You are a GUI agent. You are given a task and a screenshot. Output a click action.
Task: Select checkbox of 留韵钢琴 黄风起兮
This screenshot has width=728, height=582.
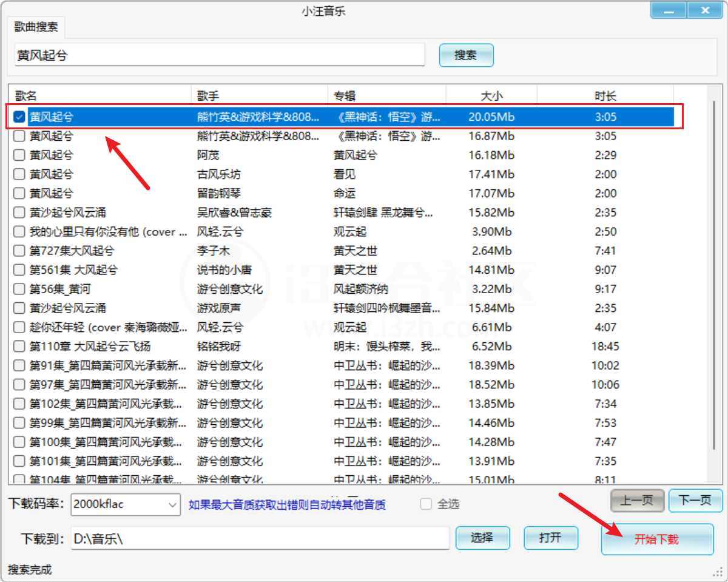(x=19, y=193)
